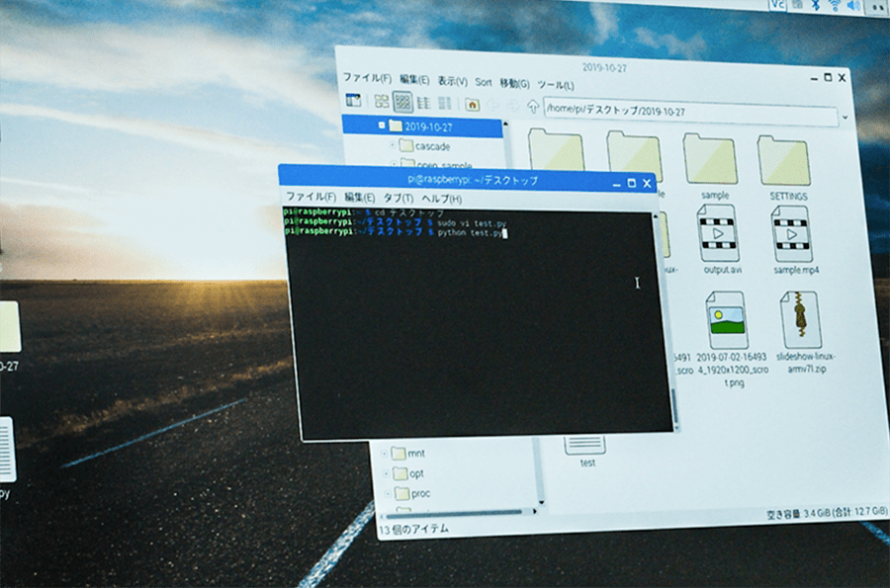Open the volume speaker tray icon
The image size is (890, 588).
coord(853,6)
